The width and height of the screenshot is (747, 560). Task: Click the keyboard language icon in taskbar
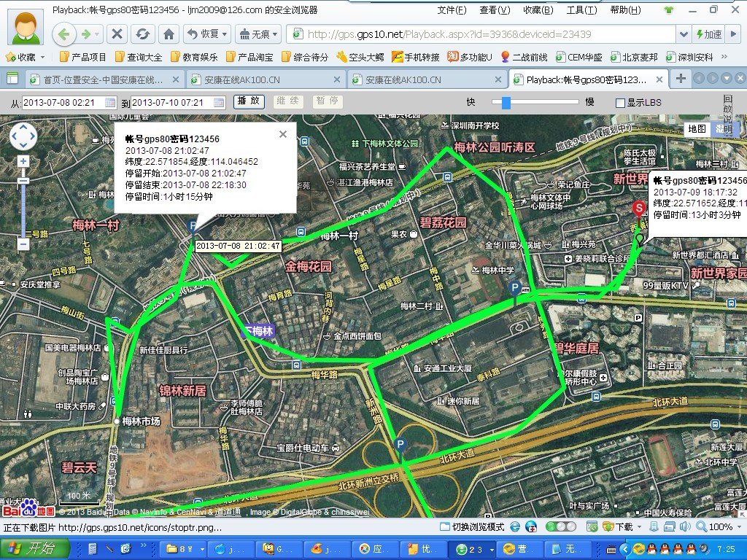pos(611,549)
